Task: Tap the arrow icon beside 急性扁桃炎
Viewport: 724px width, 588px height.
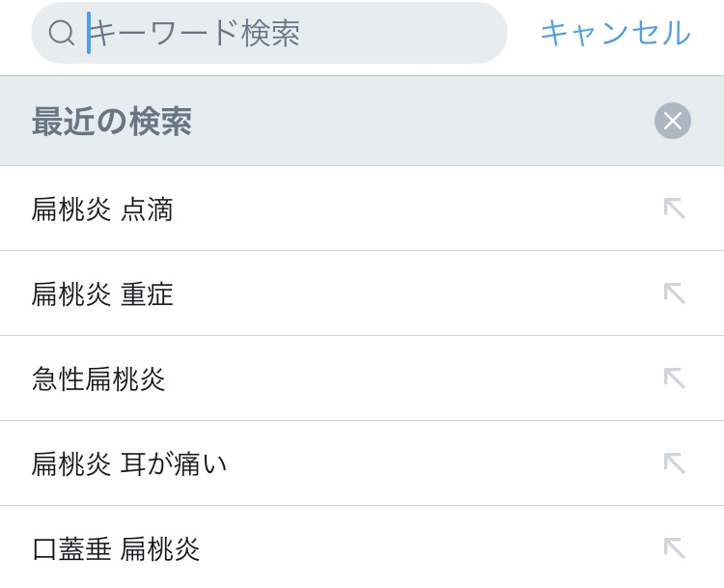Action: [x=674, y=378]
